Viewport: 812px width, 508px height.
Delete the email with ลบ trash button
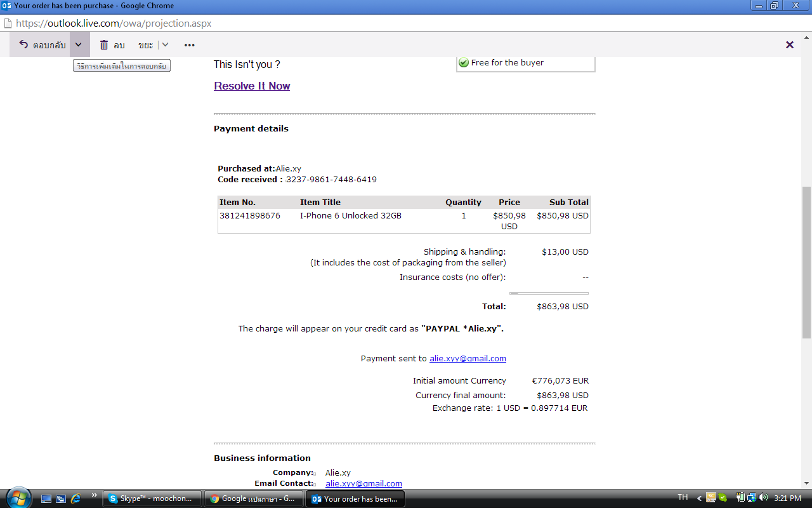[112, 45]
